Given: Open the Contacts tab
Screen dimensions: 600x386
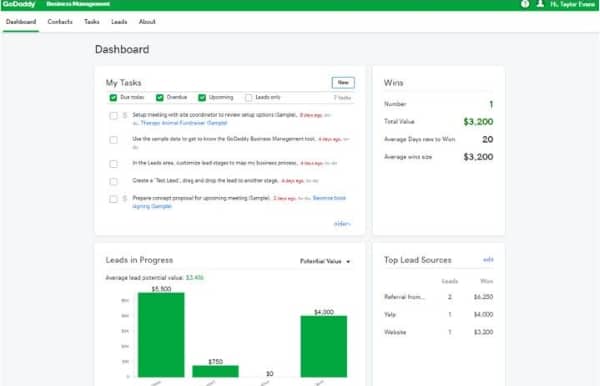Looking at the screenshot, I should point(60,22).
